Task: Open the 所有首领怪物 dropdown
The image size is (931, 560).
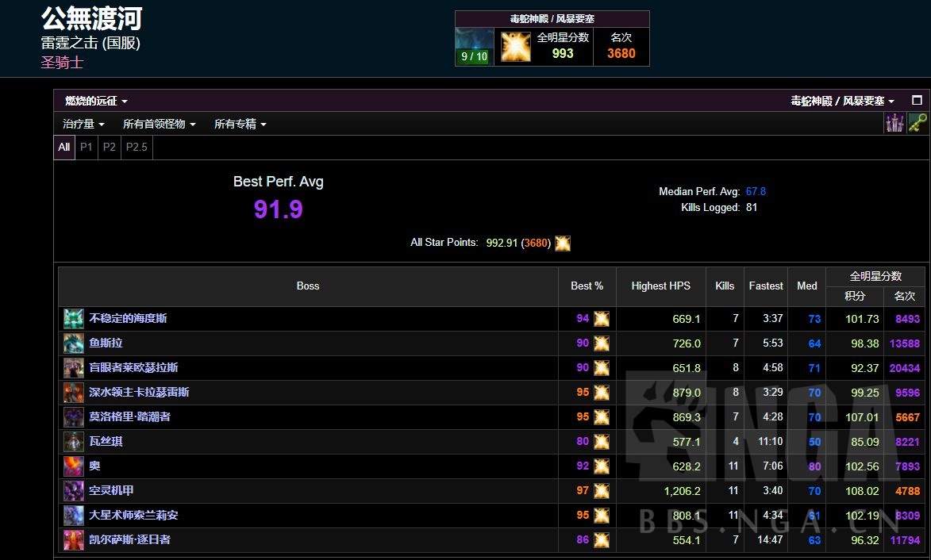Action: pos(159,124)
